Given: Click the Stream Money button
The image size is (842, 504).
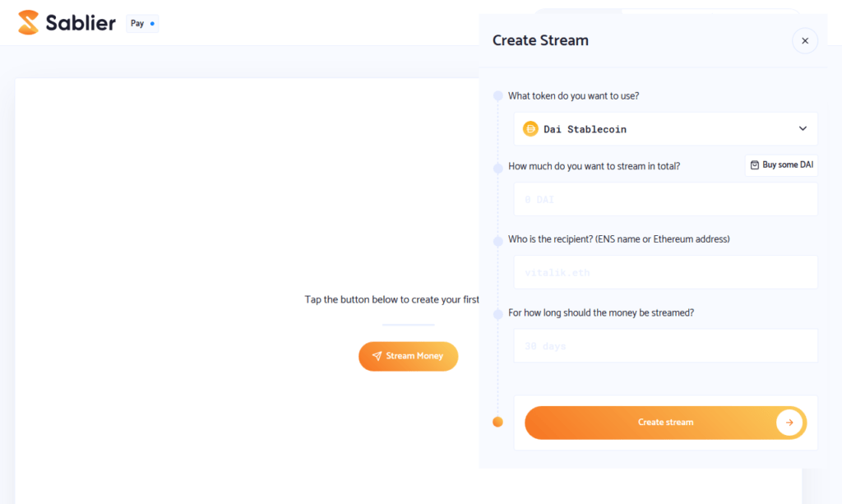Looking at the screenshot, I should tap(408, 356).
